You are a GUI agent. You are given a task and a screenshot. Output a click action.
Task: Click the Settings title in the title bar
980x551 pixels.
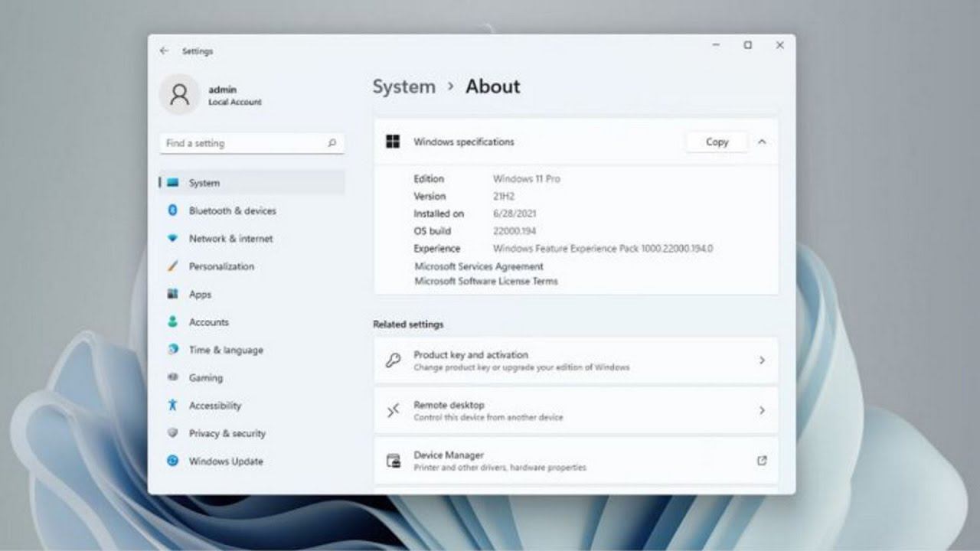(x=198, y=51)
